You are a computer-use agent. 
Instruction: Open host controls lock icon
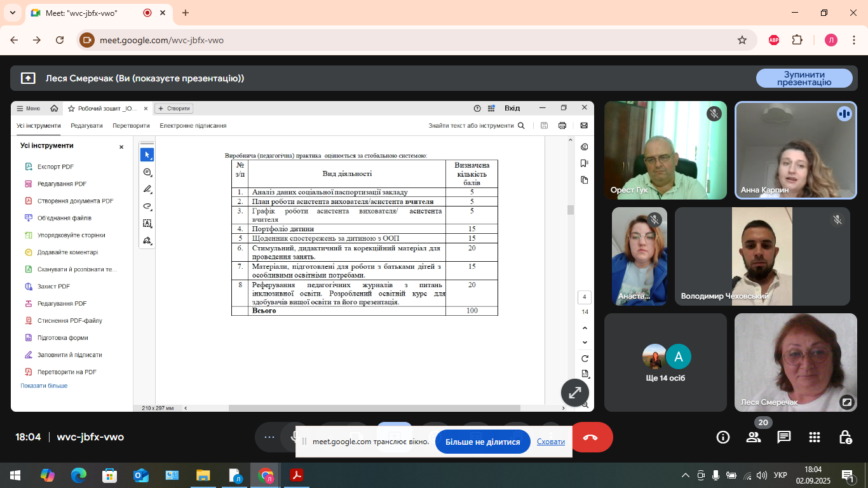click(x=845, y=437)
